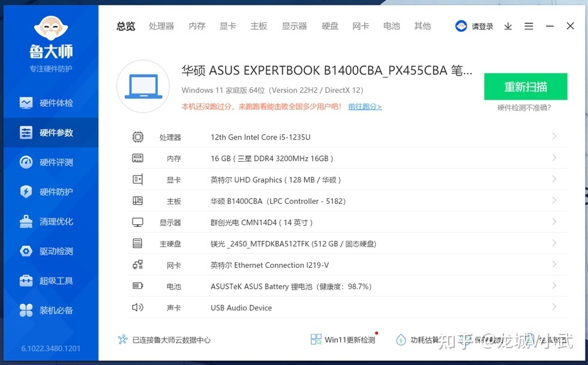Viewport: 588px width, 365px height.
Task: Click 12th Gen Intel Core i5-1235U text
Action: 260,137
